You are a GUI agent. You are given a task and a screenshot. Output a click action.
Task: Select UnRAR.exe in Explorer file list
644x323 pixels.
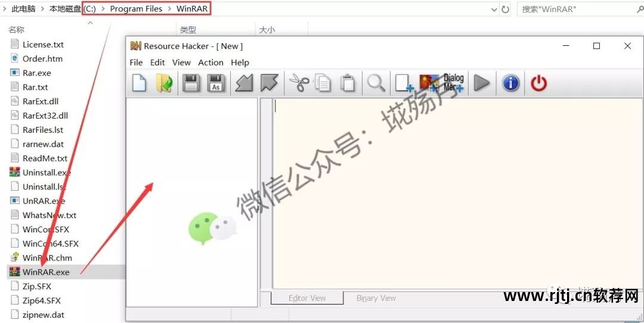[x=44, y=201]
